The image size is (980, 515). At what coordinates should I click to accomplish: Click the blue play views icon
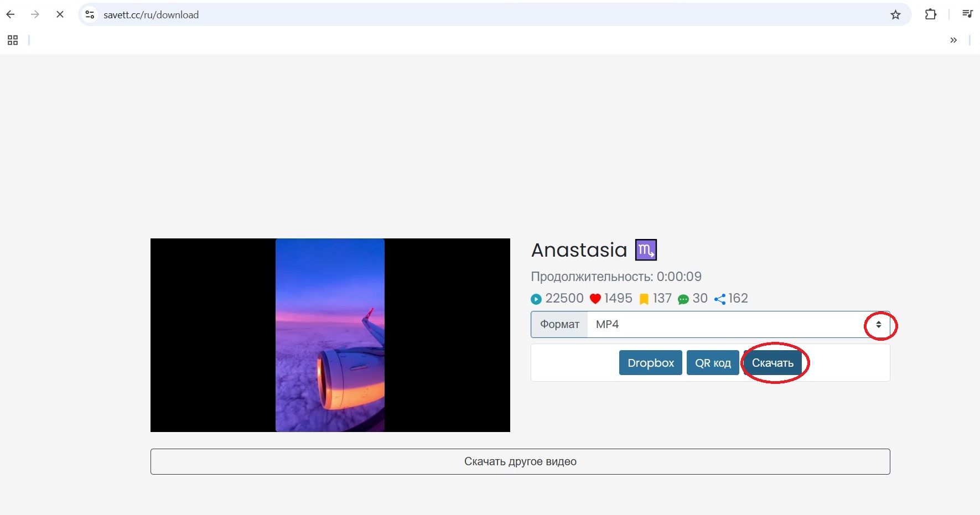point(536,299)
